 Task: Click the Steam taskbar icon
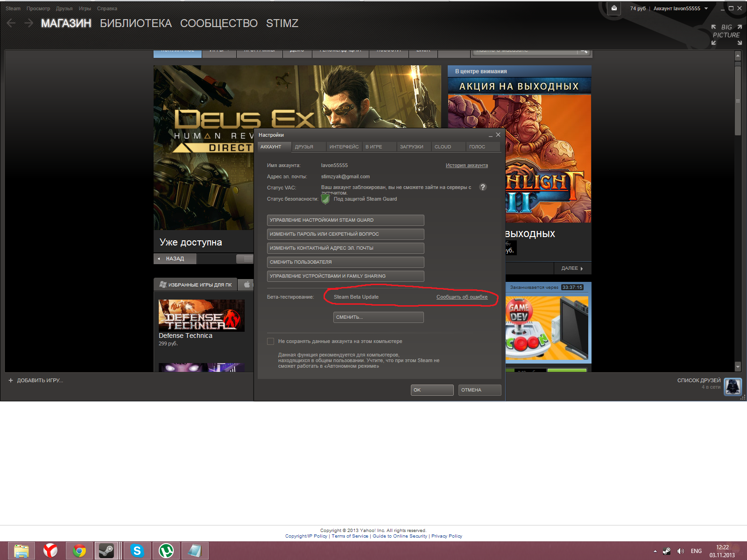tap(107, 551)
